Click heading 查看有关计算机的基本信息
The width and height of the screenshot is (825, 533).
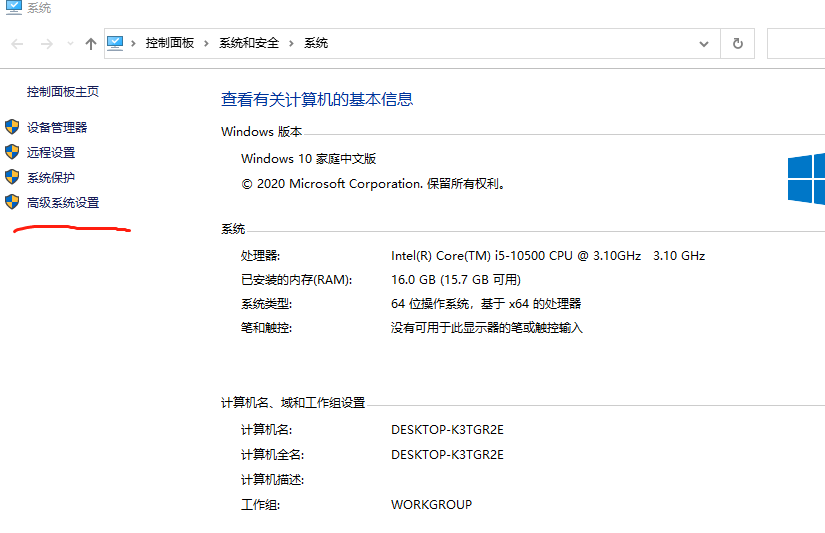coord(317,99)
